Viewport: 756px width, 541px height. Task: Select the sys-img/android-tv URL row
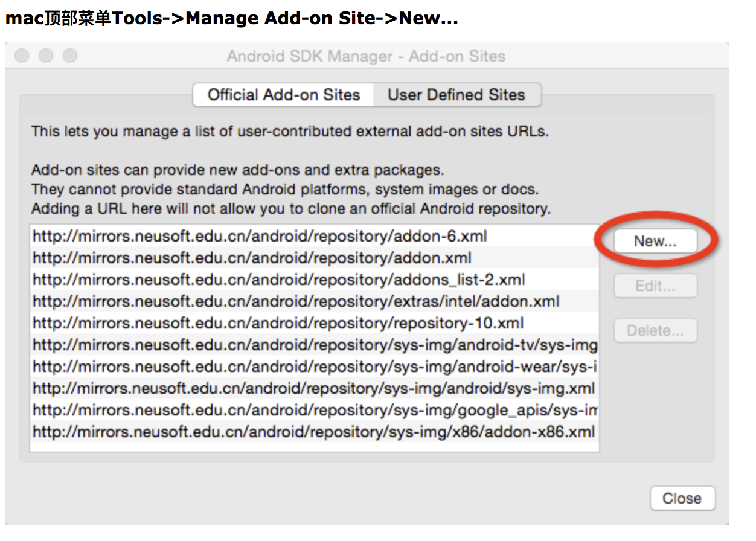pos(314,345)
